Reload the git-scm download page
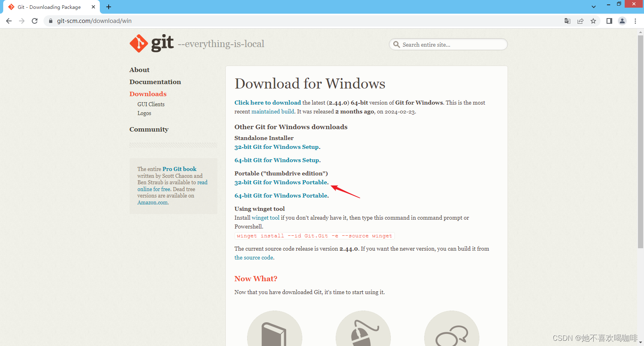 point(35,21)
